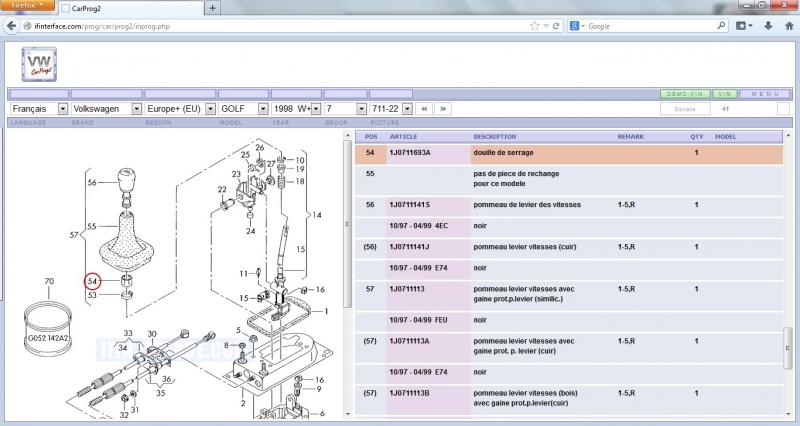The width and height of the screenshot is (800, 426).
Task: Open the language dropdown showing Français
Action: pyautogui.click(x=39, y=109)
